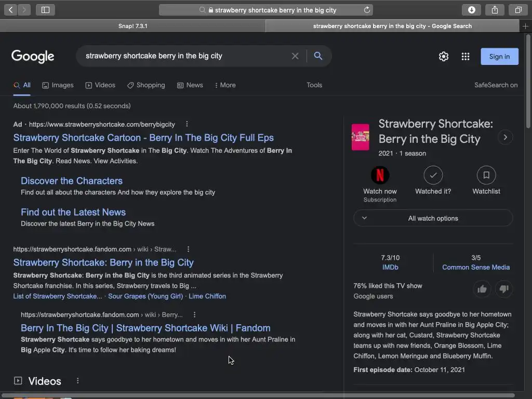Select the Google Search browser tab
This screenshot has height=399, width=532.
tap(392, 26)
